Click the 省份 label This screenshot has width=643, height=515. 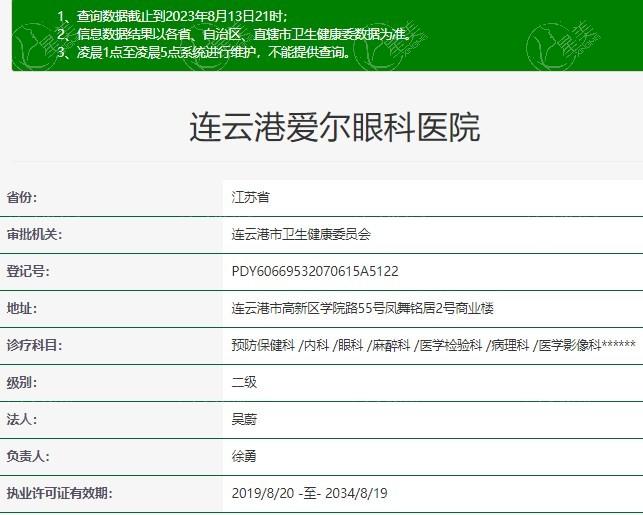coord(22,197)
